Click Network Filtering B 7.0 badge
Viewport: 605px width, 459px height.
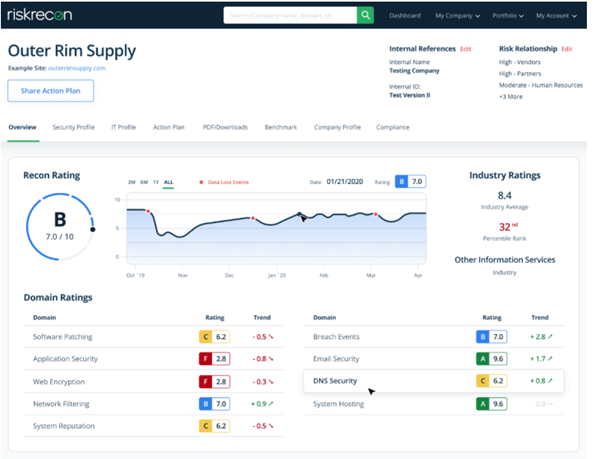coord(215,404)
